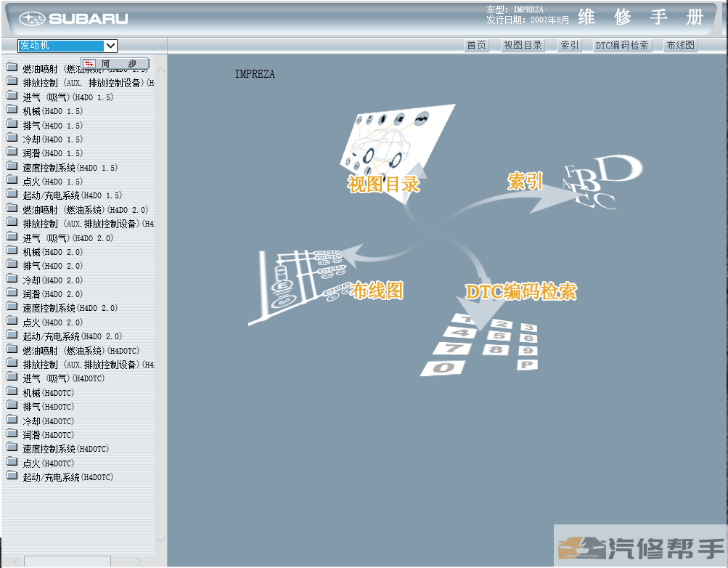
Task: Open 进气 (吸气)(H4DOTC) tree entry
Action: (x=64, y=378)
